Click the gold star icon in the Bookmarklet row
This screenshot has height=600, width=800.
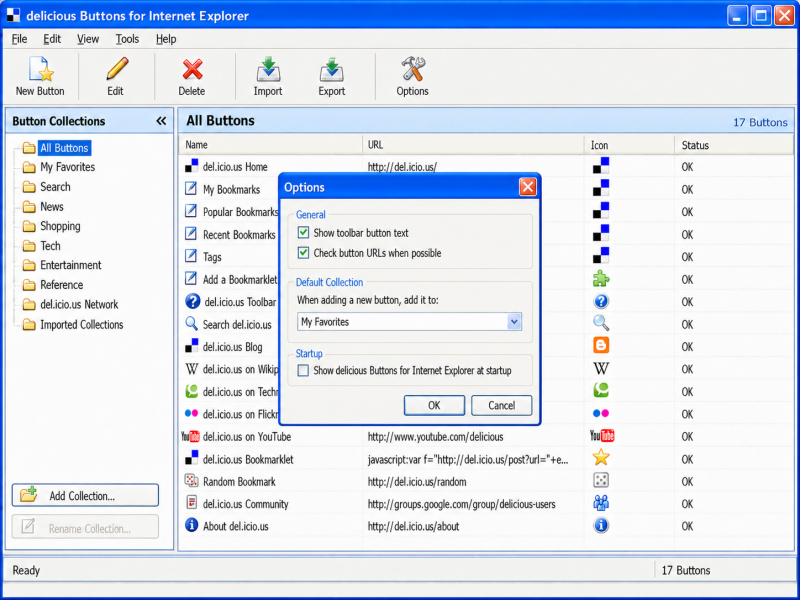pyautogui.click(x=601, y=458)
